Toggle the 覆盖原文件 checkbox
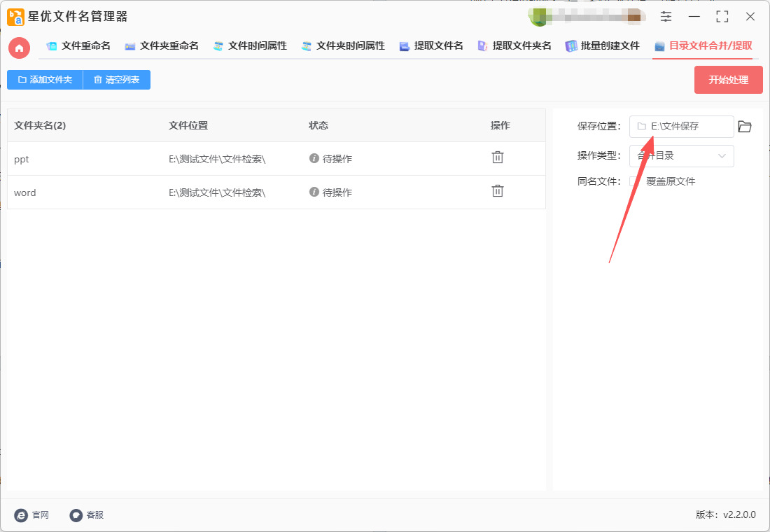Screen dimensions: 770x532 pos(634,181)
